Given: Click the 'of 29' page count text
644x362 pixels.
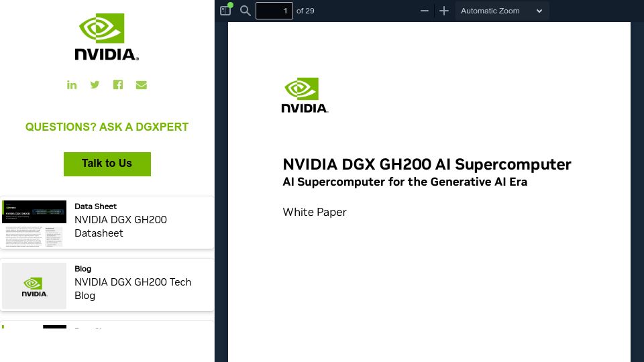Looking at the screenshot, I should (305, 11).
